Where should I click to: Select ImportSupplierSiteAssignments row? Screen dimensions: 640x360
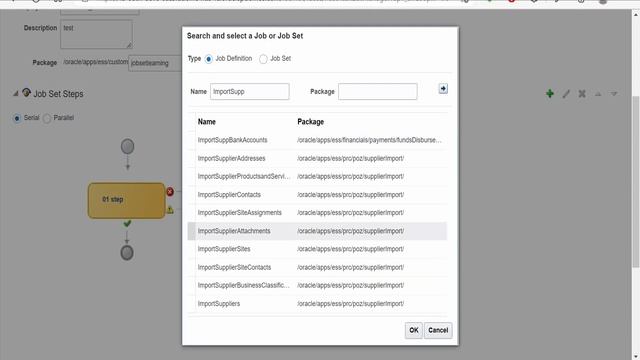pos(317,213)
